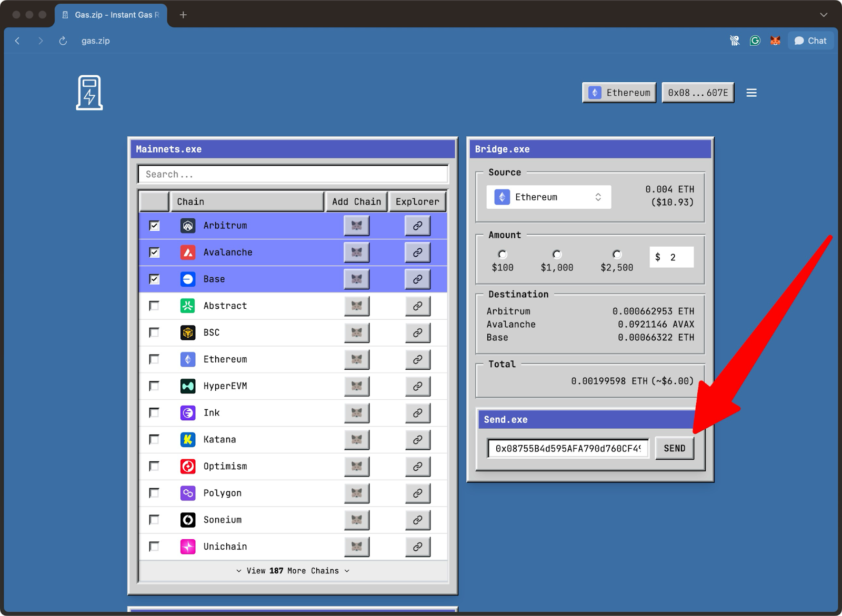This screenshot has height=616, width=842.
Task: Select the Soneium chain row name
Action: (223, 520)
